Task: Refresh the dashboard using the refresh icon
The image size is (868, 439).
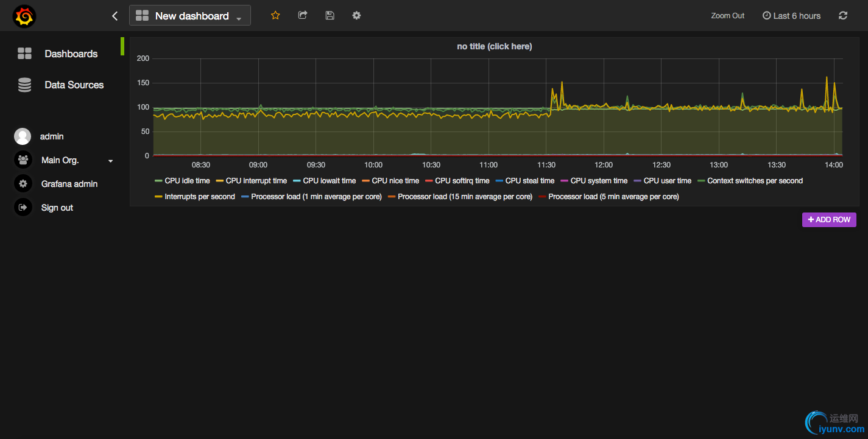Action: 843,16
